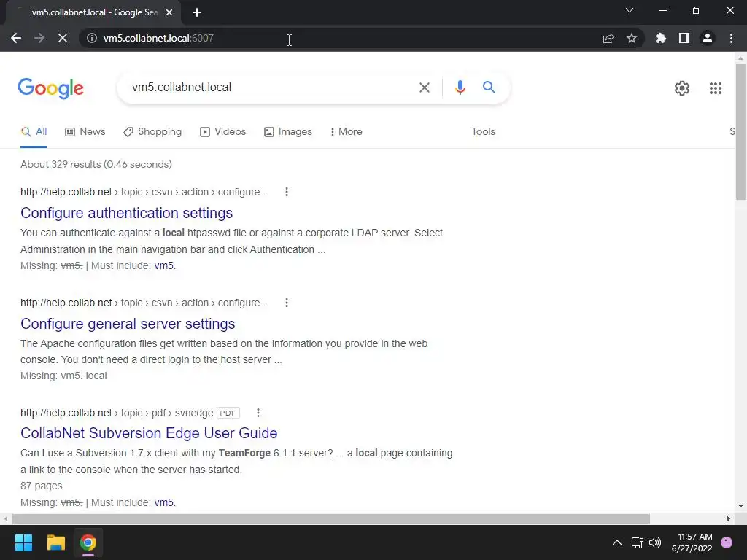Viewport: 747px width, 560px height.
Task: Open CollabNet Subversion Edge User Guide
Action: 149,433
